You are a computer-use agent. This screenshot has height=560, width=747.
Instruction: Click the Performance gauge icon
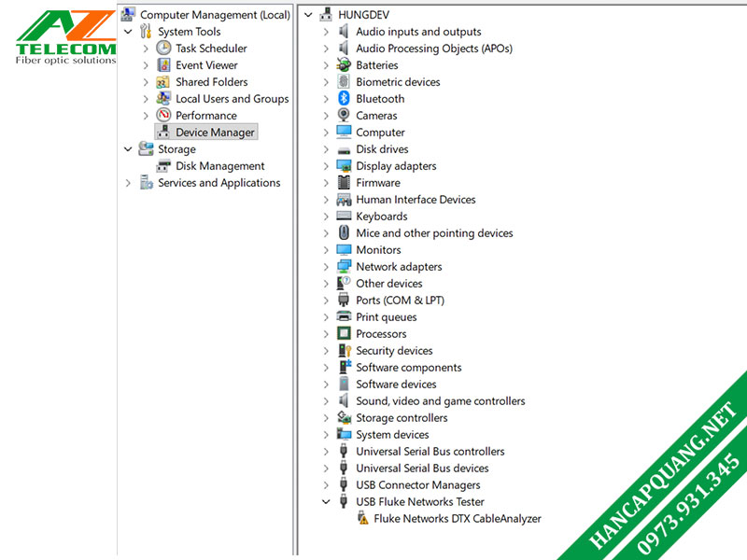(x=163, y=115)
